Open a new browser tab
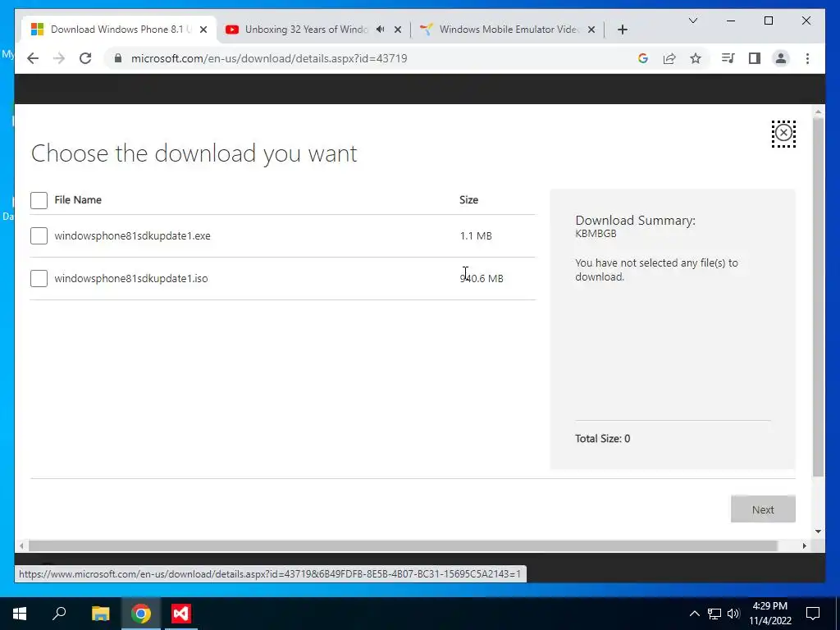 pos(622,30)
